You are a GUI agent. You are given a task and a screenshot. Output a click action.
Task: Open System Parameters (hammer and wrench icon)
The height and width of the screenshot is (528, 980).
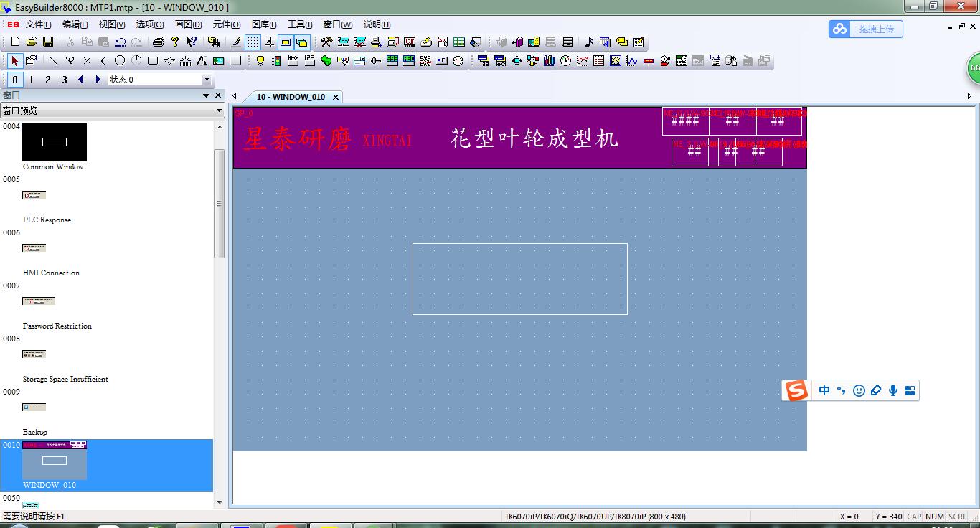tap(326, 42)
